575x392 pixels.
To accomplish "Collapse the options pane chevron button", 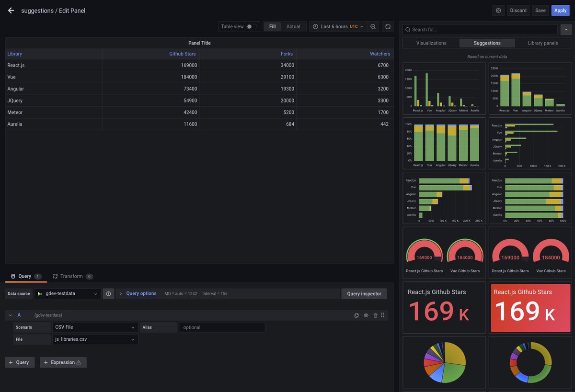I will [x=566, y=30].
